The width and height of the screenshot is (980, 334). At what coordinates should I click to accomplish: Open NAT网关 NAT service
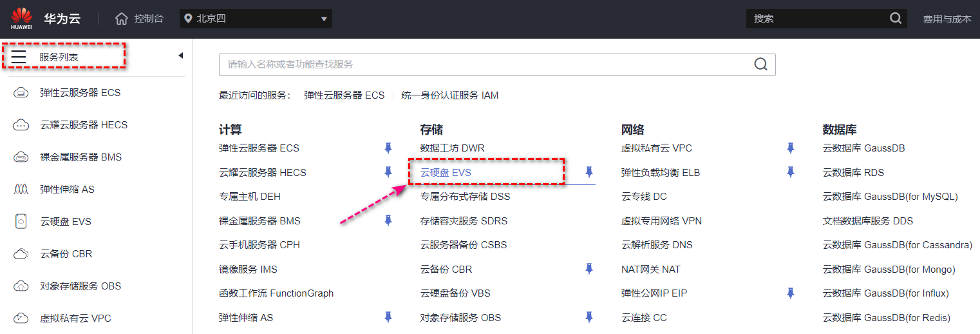[651, 269]
